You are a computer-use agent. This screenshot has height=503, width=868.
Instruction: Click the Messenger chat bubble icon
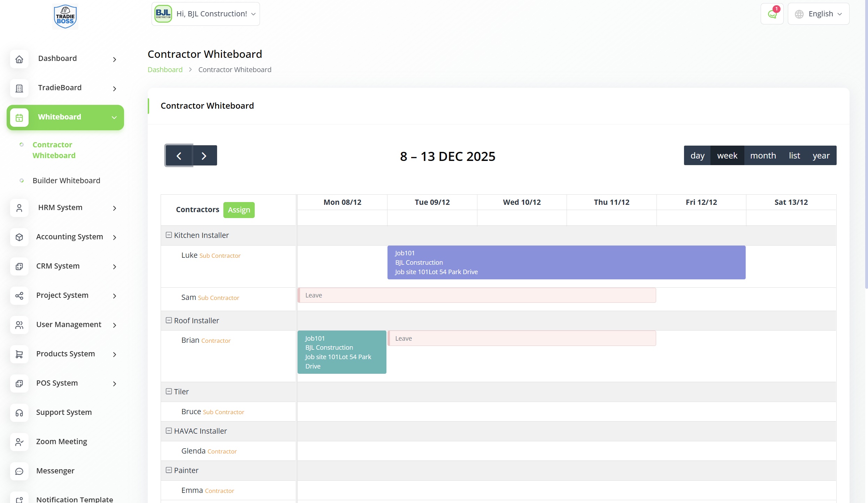(x=20, y=471)
